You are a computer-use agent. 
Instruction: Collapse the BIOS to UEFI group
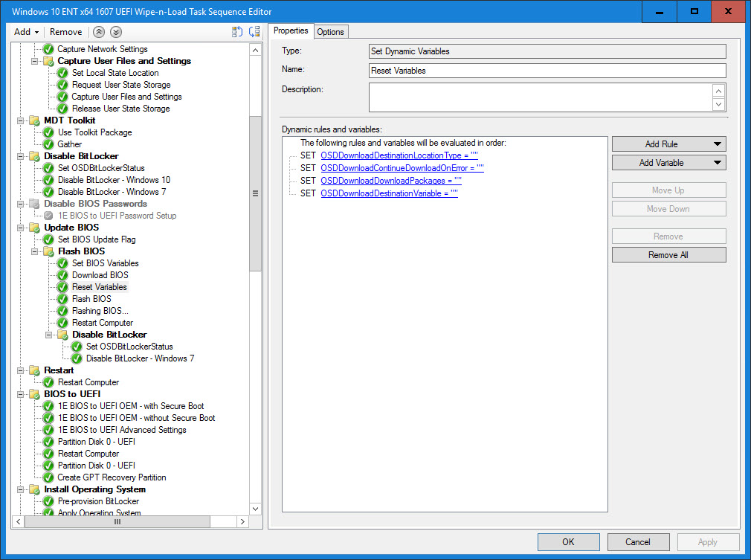click(21, 394)
